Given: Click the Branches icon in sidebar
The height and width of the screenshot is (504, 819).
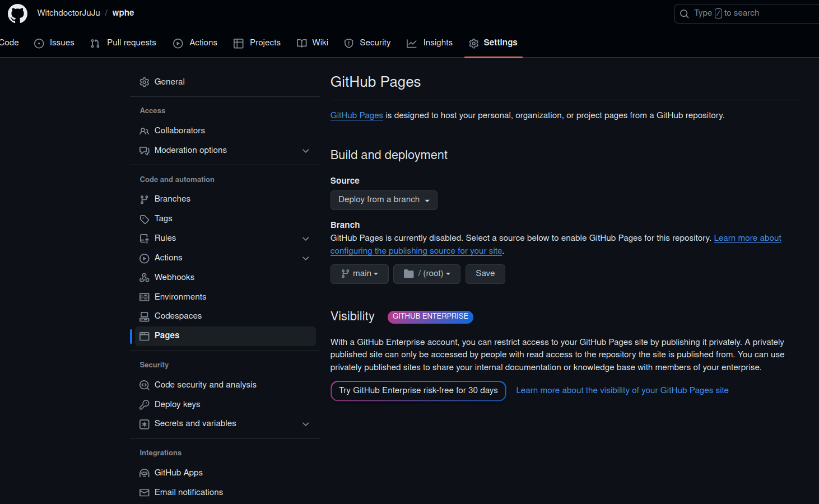Looking at the screenshot, I should [x=144, y=199].
